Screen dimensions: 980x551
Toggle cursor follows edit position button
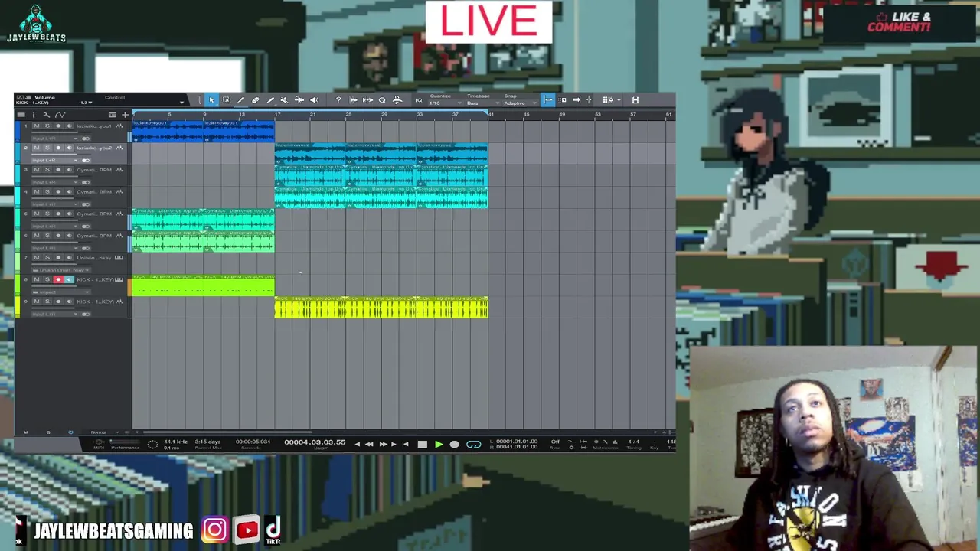pos(589,100)
